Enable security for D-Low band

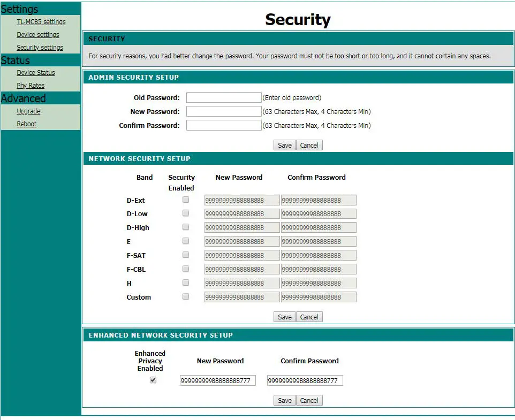click(x=186, y=213)
